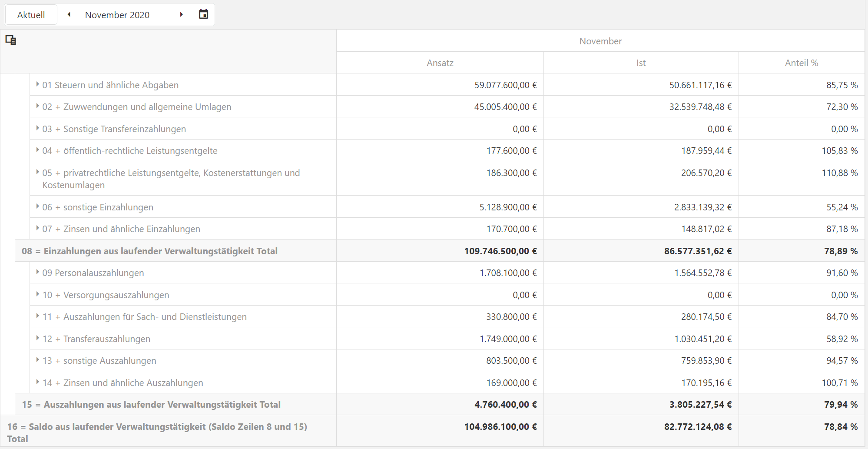Click total Ist 3.805.227,54 €
The width and height of the screenshot is (868, 449).
[700, 404]
